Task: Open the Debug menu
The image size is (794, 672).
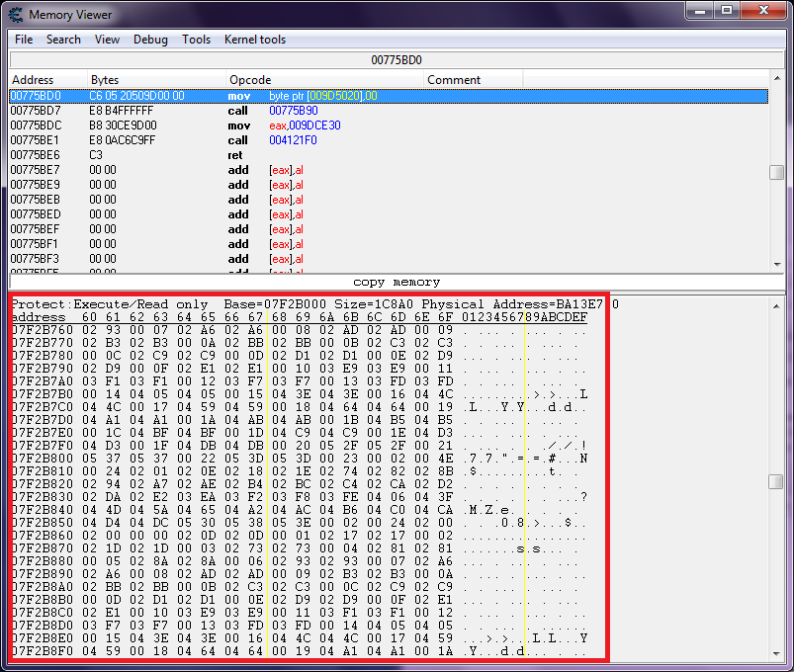Action: pyautogui.click(x=150, y=40)
